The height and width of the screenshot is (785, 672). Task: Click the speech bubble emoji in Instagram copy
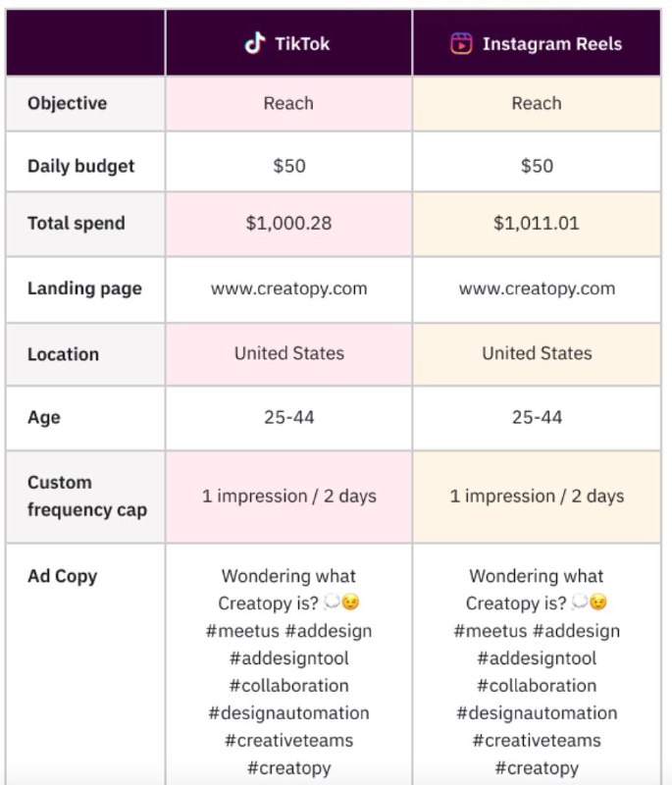579,603
